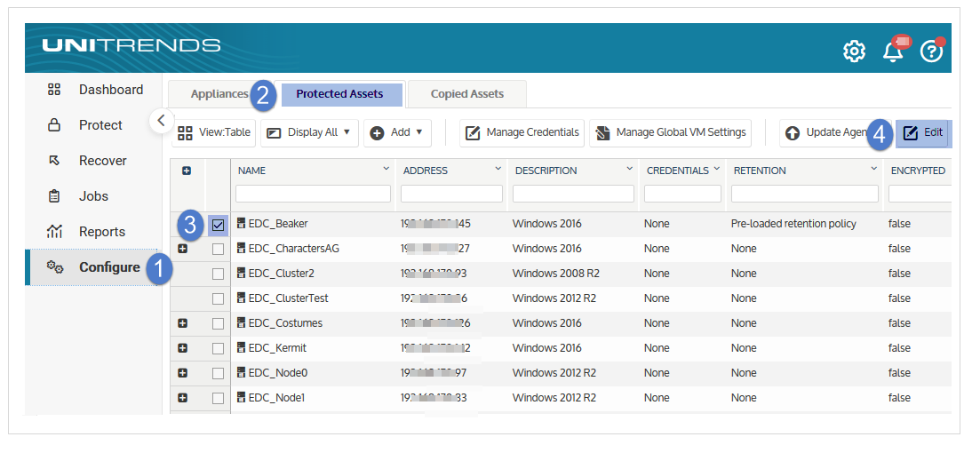Click the Manage Credentials button
This screenshot has width=980, height=453.
[x=522, y=132]
